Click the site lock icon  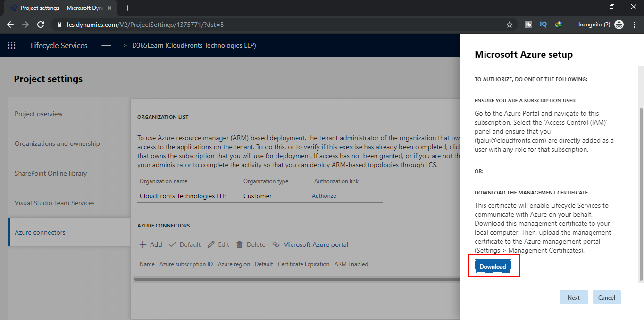pyautogui.click(x=59, y=25)
